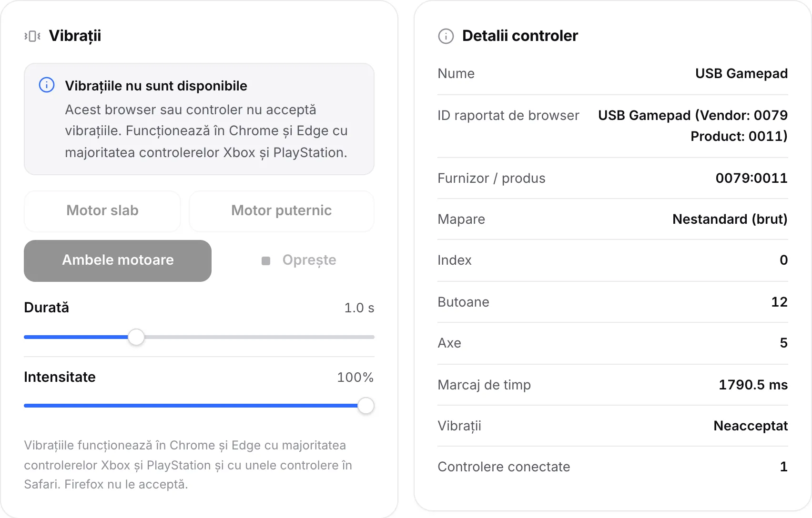Click the stop square icon beside Oprește
The width and height of the screenshot is (812, 518).
pyautogui.click(x=266, y=261)
